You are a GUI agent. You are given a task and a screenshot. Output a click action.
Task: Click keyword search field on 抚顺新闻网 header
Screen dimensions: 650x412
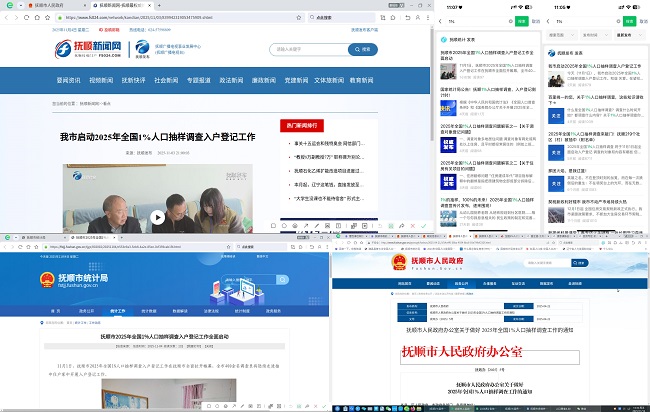click(x=309, y=49)
